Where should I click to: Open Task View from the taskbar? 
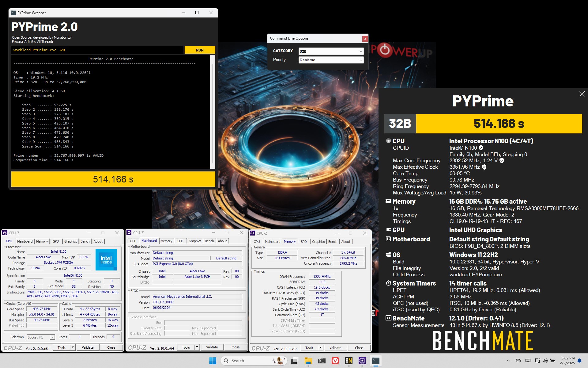pyautogui.click(x=294, y=361)
